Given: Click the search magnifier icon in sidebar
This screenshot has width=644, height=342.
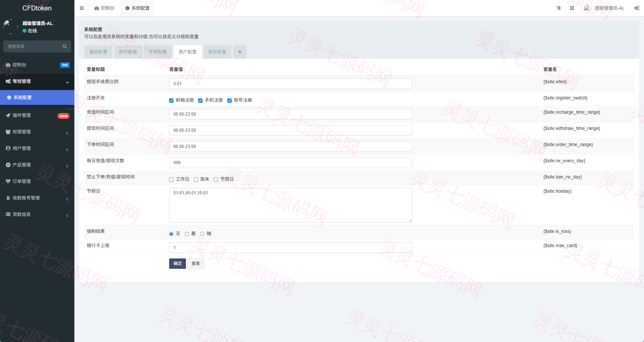Looking at the screenshot, I should pos(65,46).
